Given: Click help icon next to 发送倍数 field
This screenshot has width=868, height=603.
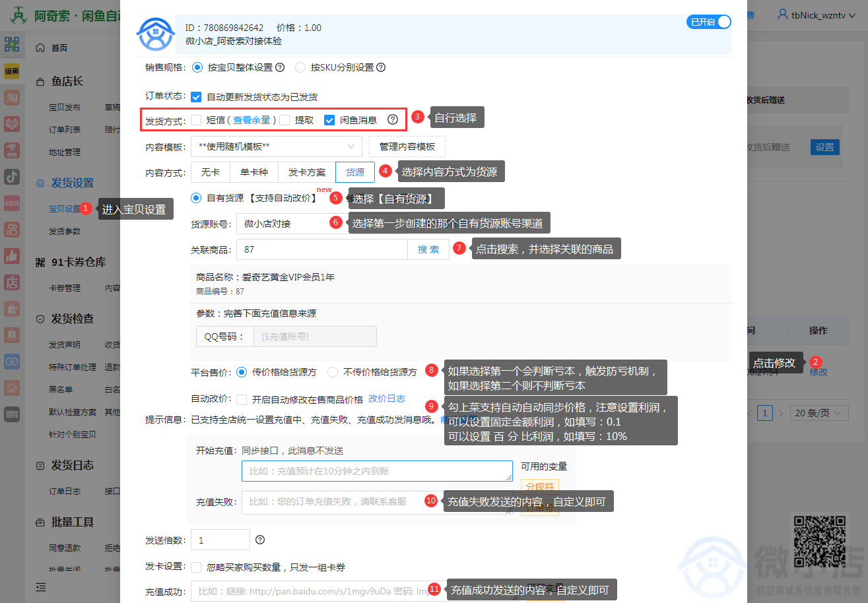Looking at the screenshot, I should (260, 540).
